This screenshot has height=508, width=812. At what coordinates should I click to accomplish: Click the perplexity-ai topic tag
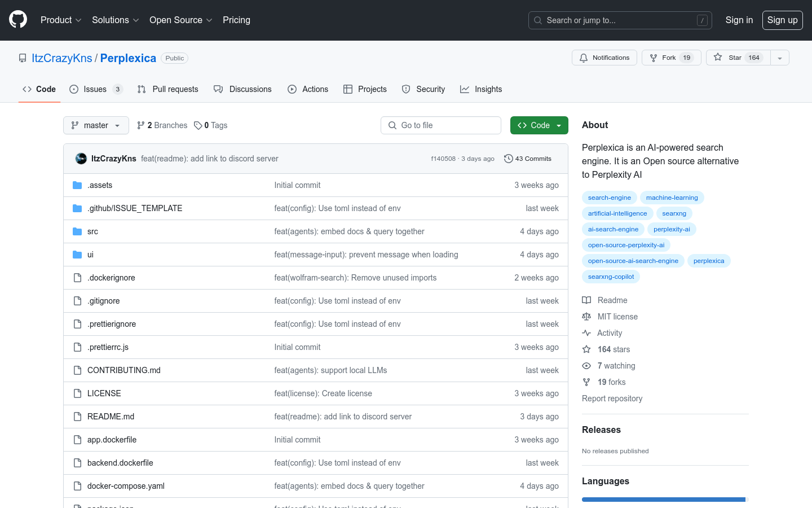coord(672,229)
